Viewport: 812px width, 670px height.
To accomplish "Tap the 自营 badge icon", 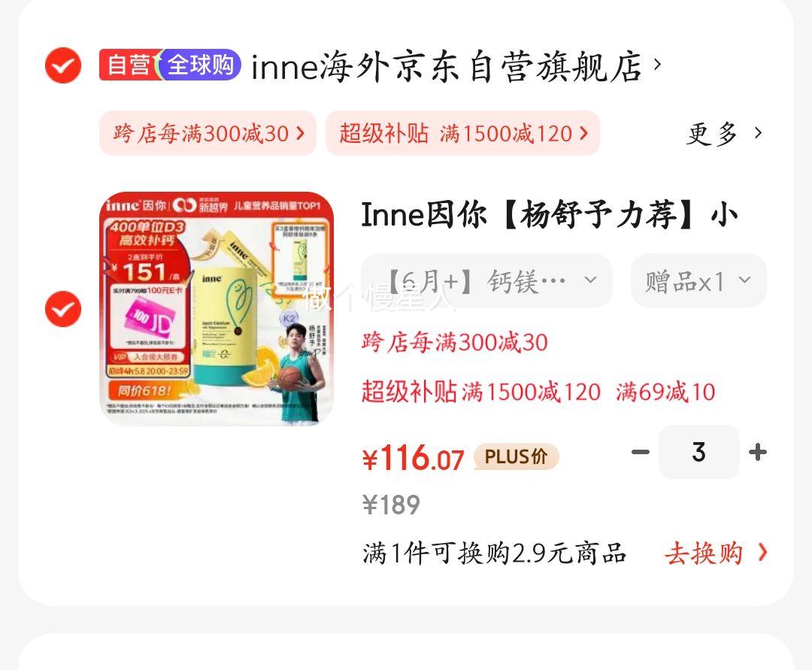I will (129, 65).
